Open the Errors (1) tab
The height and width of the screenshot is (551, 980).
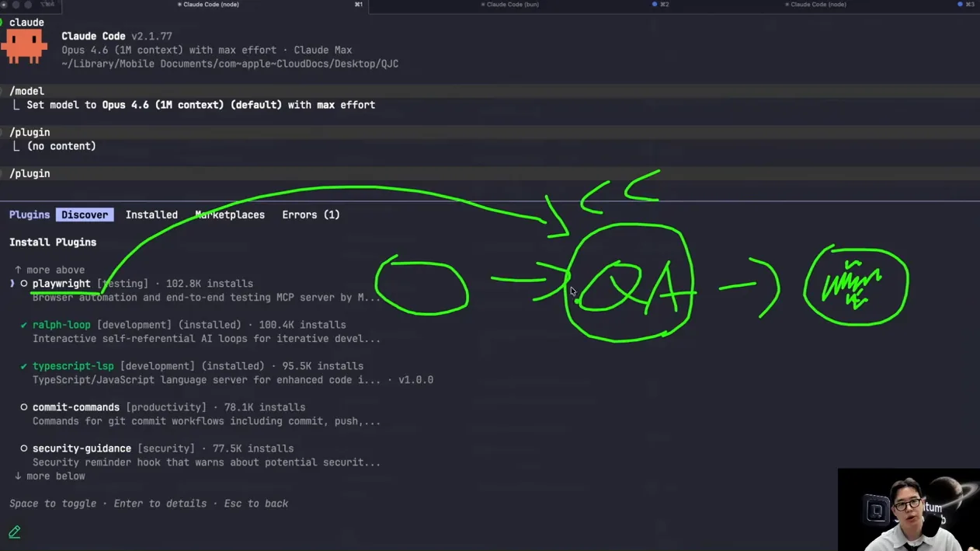click(311, 214)
